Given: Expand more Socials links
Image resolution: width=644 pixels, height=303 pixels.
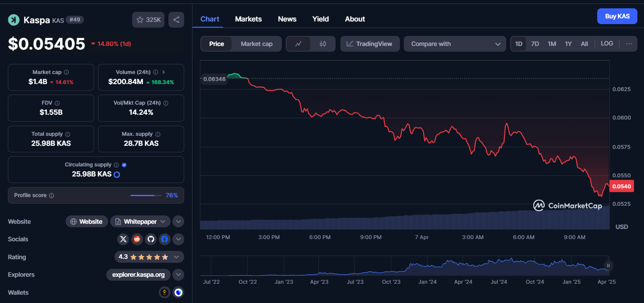Looking at the screenshot, I should pyautogui.click(x=178, y=239).
